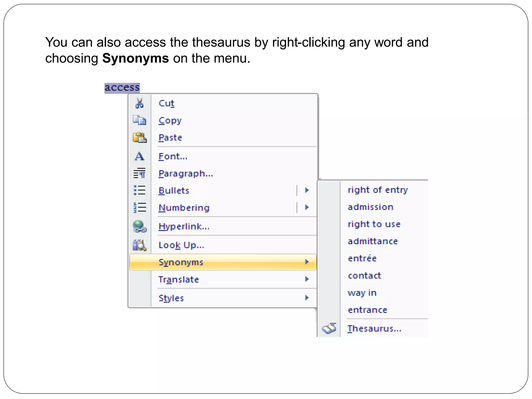The image size is (532, 399).
Task: Select Paste in the context menu
Action: (223, 138)
